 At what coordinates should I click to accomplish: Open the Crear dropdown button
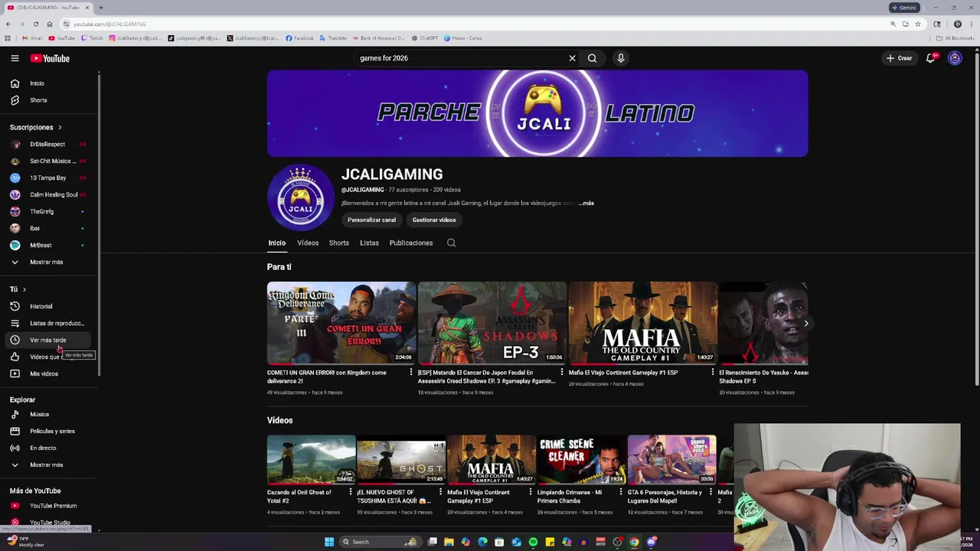click(899, 58)
